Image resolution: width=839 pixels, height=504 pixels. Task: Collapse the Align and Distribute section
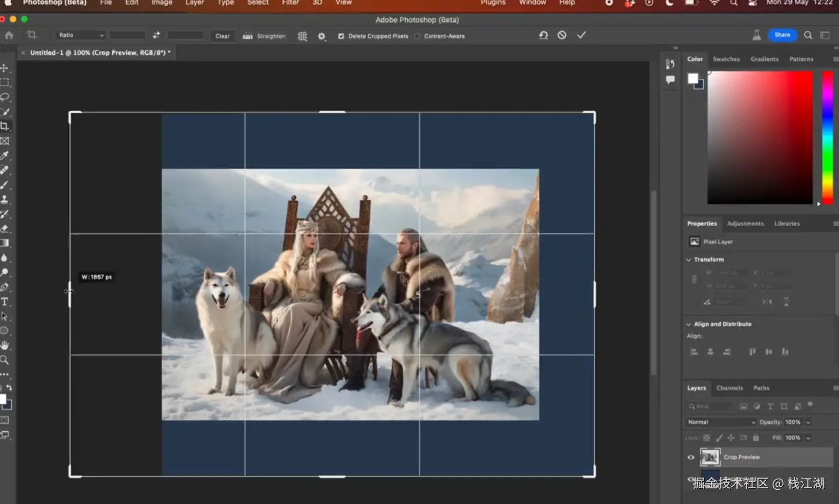[689, 324]
